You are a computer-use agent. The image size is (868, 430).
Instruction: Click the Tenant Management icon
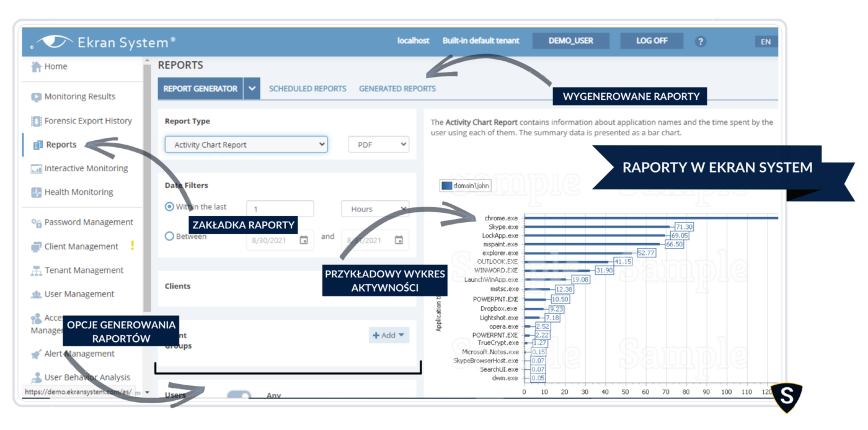[36, 271]
